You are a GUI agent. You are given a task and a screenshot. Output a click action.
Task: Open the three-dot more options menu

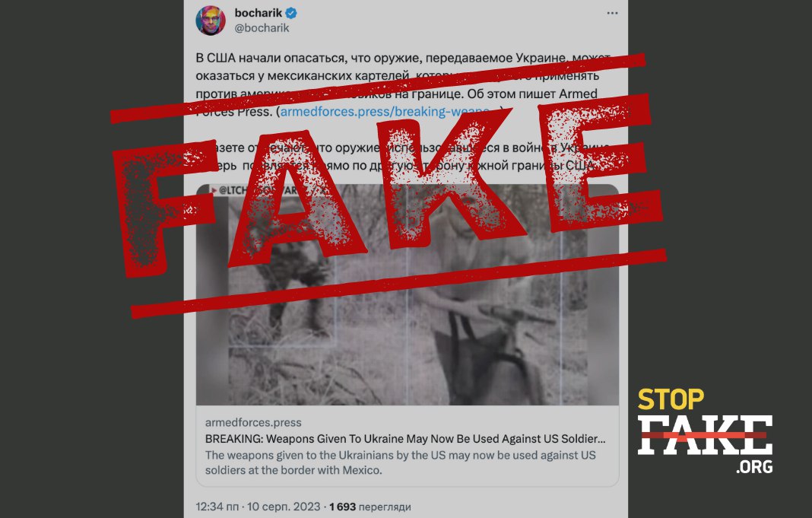(612, 13)
